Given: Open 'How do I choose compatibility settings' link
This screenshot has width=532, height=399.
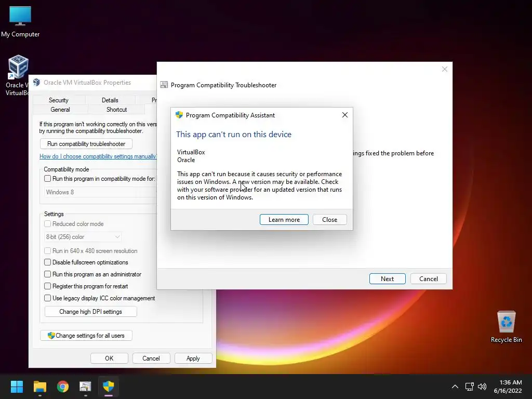Looking at the screenshot, I should click(98, 156).
